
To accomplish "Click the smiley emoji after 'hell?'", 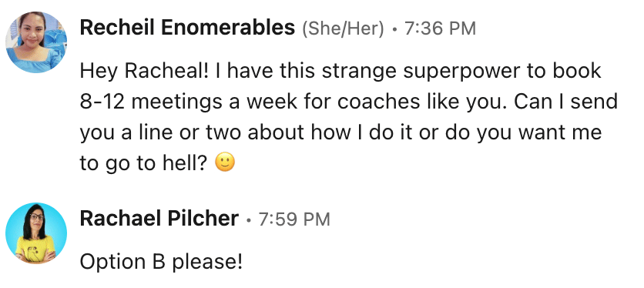I will (225, 162).
